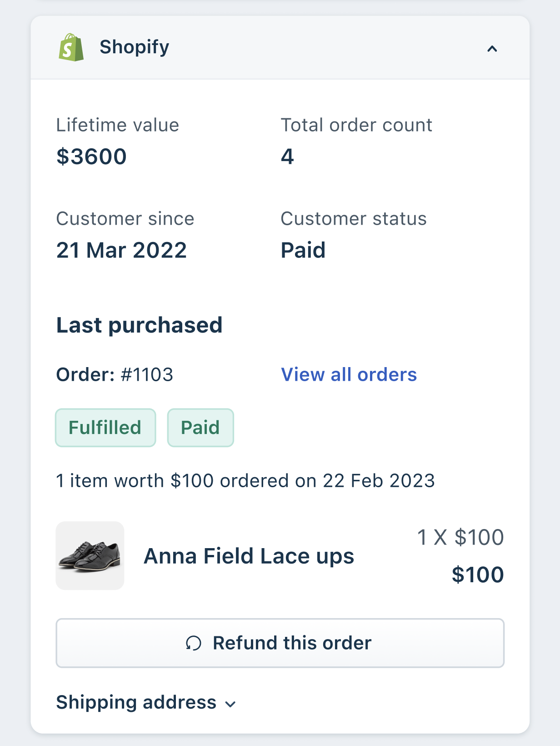Click the Shopify shopping bag logo
This screenshot has width=560, height=746.
[71, 47]
